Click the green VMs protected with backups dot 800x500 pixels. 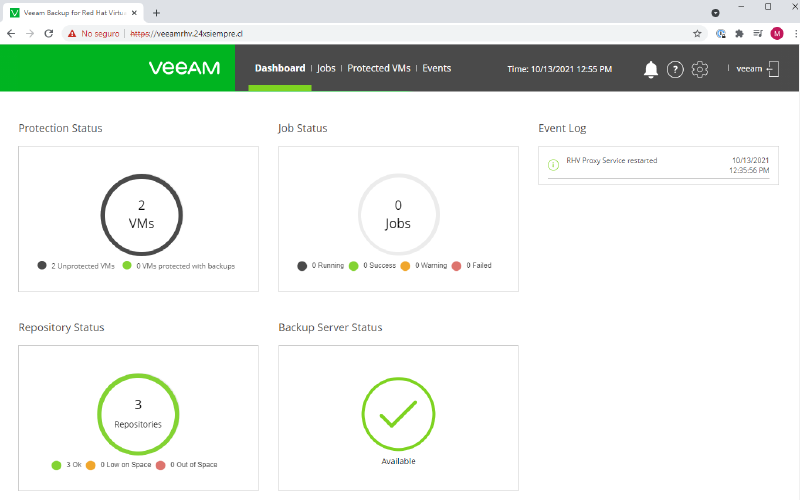pyautogui.click(x=127, y=265)
